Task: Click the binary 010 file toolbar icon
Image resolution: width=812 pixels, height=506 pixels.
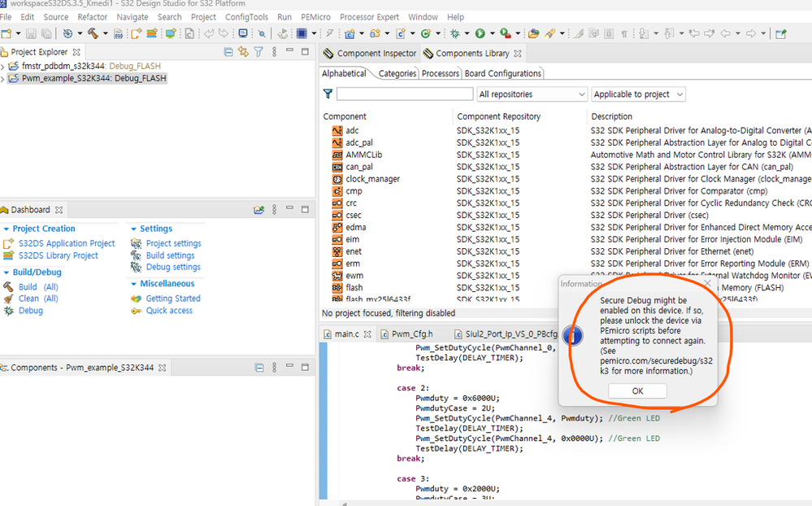Action: click(x=119, y=34)
